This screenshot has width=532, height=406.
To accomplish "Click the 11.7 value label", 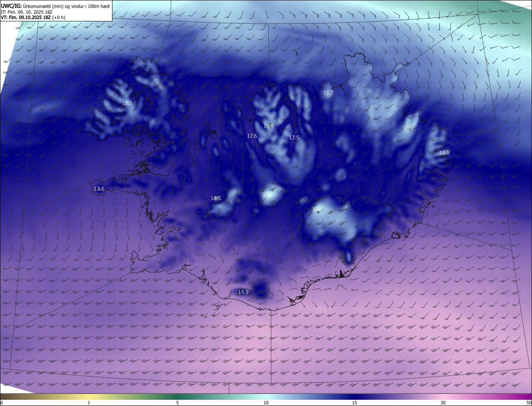I will [328, 93].
